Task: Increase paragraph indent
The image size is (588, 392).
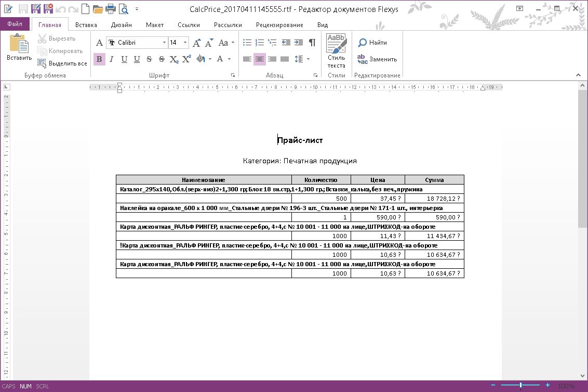Action: pos(299,43)
